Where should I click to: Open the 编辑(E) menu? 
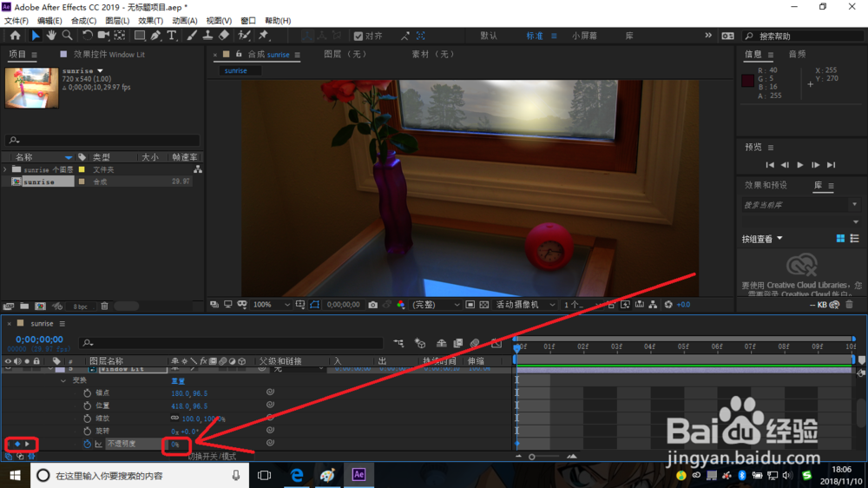[49, 21]
